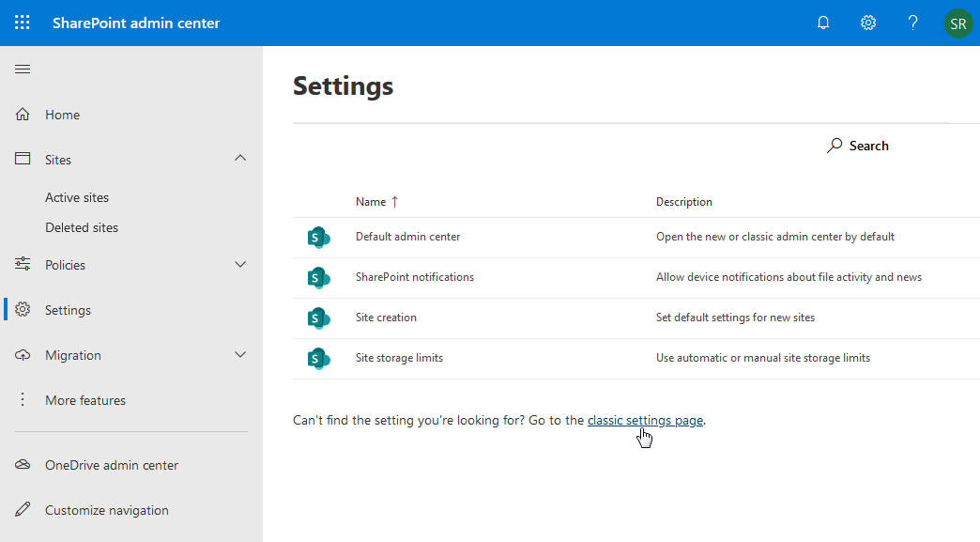Click SharePoint icon beside Site creation
This screenshot has width=980, height=542.
click(319, 317)
